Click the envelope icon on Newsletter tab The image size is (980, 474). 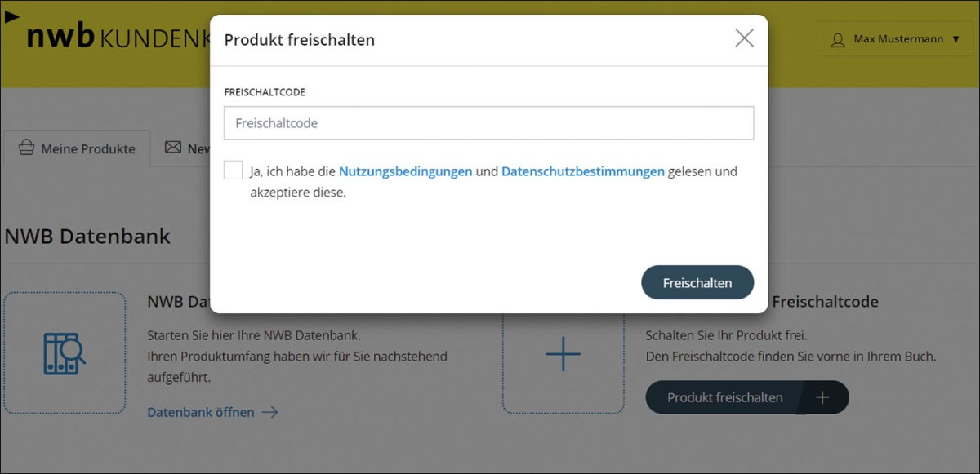coord(172,148)
